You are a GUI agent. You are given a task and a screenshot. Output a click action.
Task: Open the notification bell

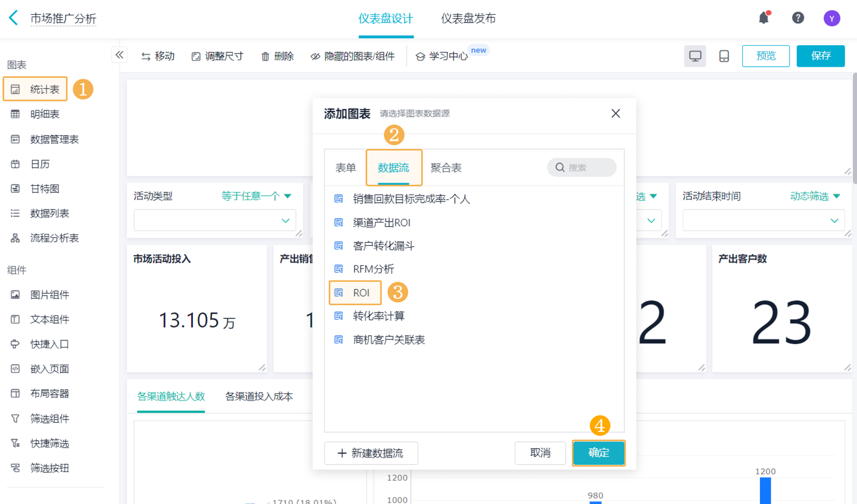[x=765, y=18]
